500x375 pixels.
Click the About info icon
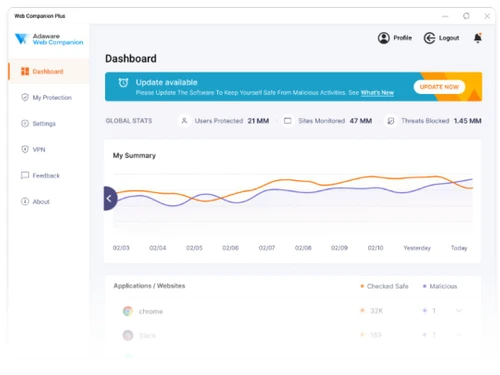pyautogui.click(x=25, y=201)
